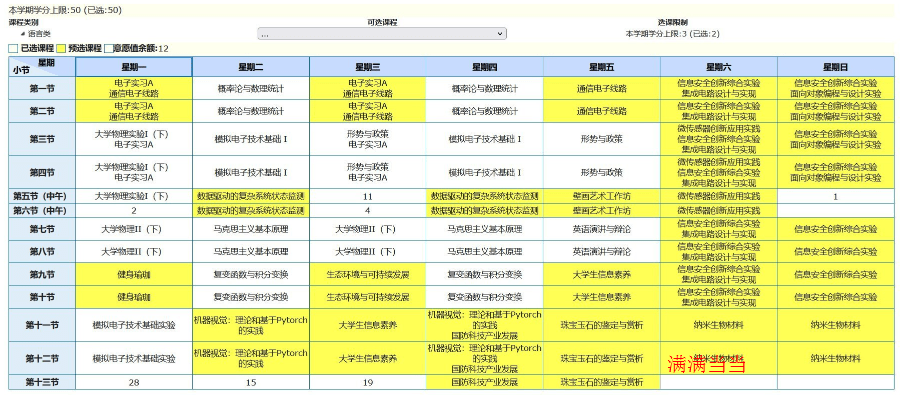This screenshot has width=900, height=395.
Task: Select 星期日 第十一节 cell 纳米生物材料
Action: (x=836, y=325)
